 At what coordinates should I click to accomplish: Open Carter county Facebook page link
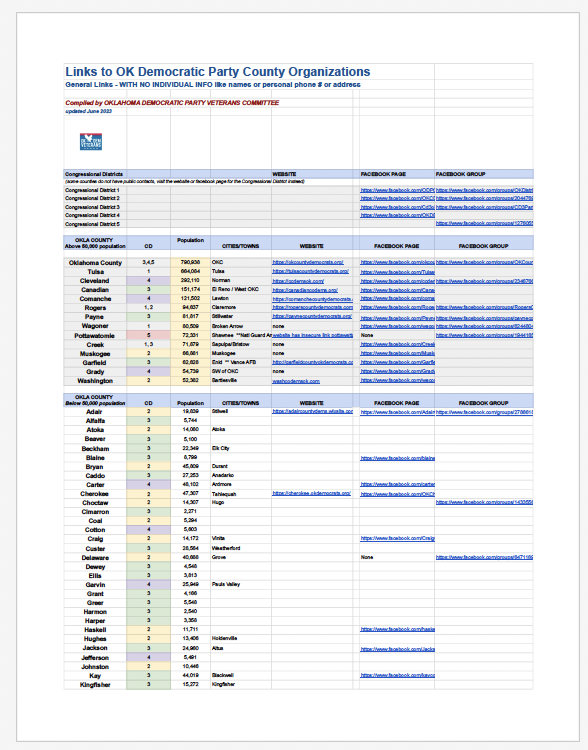(397, 485)
